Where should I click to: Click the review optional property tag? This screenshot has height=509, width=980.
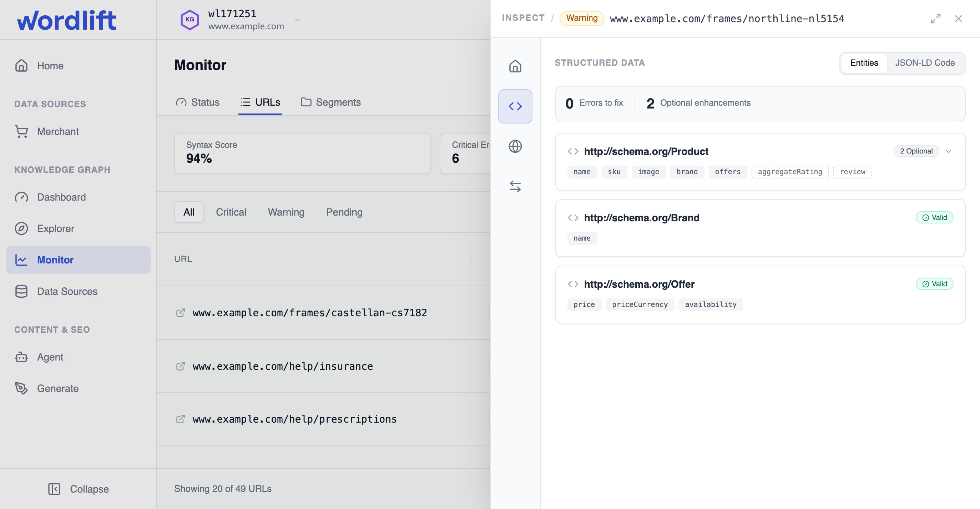pos(852,172)
